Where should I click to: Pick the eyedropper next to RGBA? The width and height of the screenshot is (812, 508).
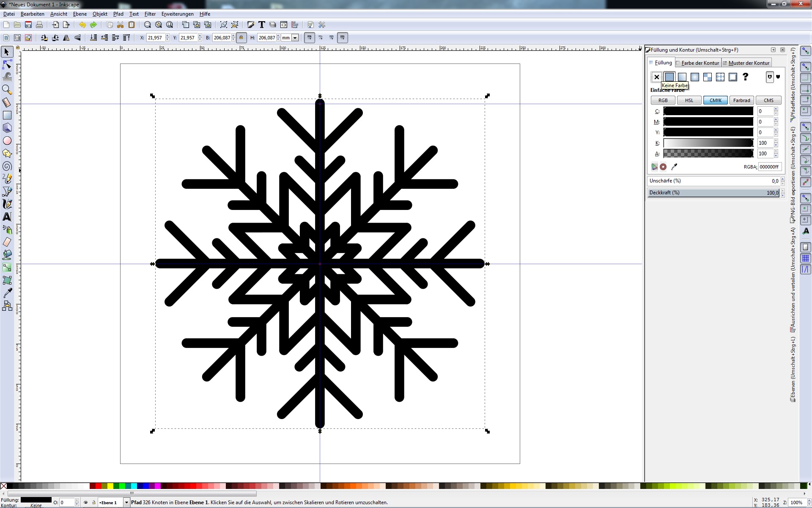click(674, 167)
